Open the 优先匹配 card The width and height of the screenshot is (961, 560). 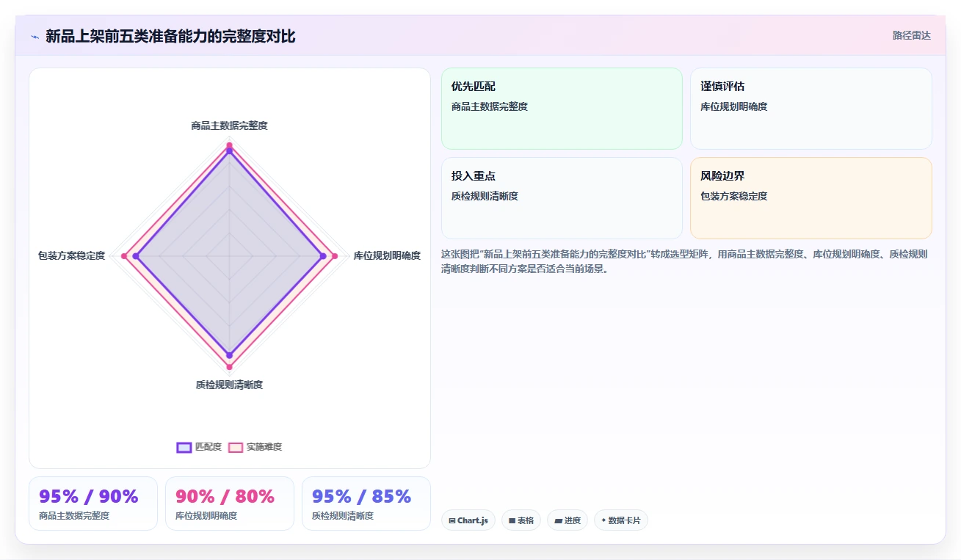click(x=562, y=109)
